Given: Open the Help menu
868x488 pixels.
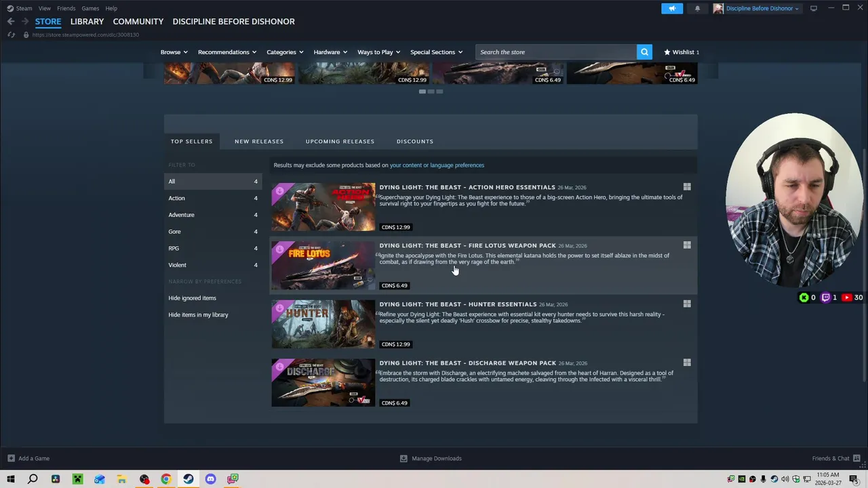Looking at the screenshot, I should 111,8.
